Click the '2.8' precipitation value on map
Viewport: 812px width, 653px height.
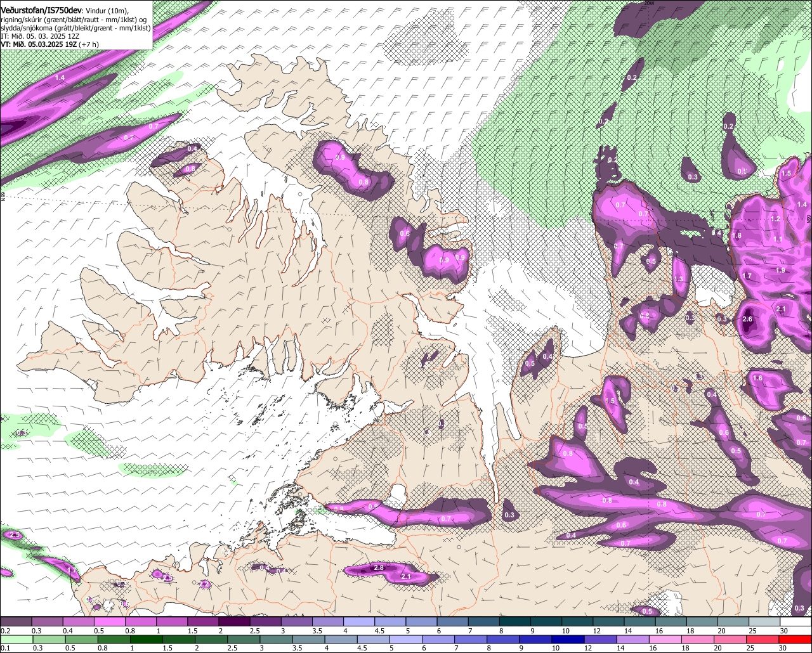click(x=379, y=568)
